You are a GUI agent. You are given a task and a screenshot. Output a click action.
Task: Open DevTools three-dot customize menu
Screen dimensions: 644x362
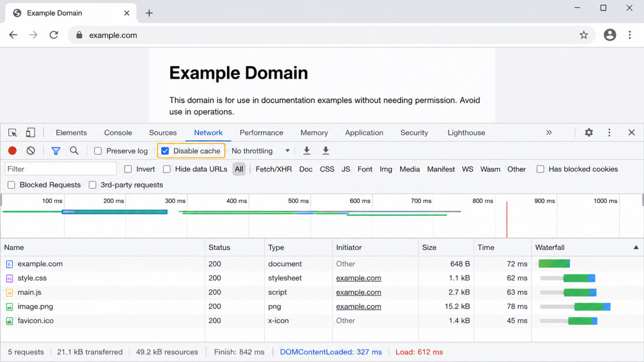coord(609,133)
